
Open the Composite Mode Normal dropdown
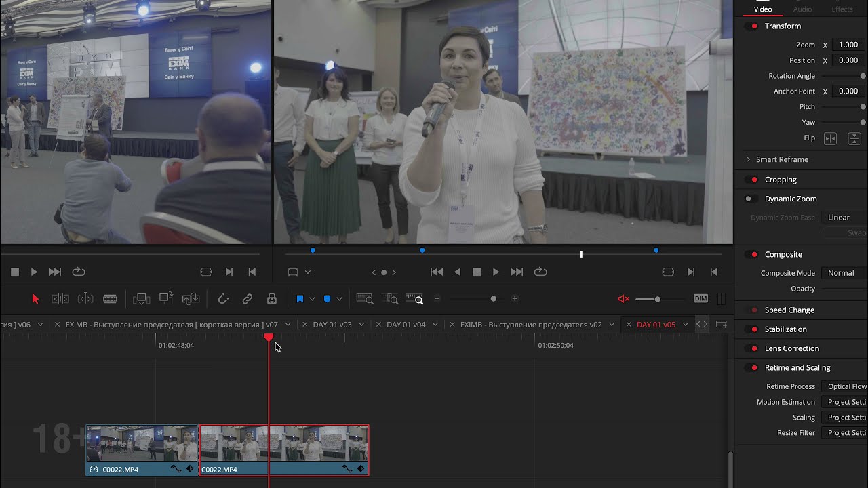pos(844,273)
